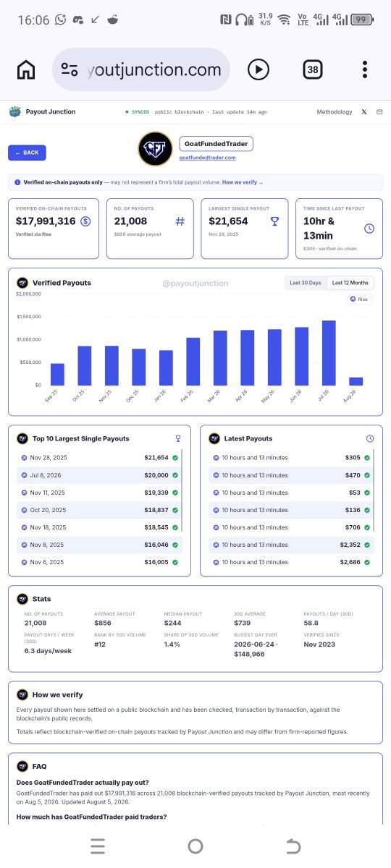The image size is (391, 868).
Task: Visit the goatfundedtrader.com link
Action: pos(208,158)
